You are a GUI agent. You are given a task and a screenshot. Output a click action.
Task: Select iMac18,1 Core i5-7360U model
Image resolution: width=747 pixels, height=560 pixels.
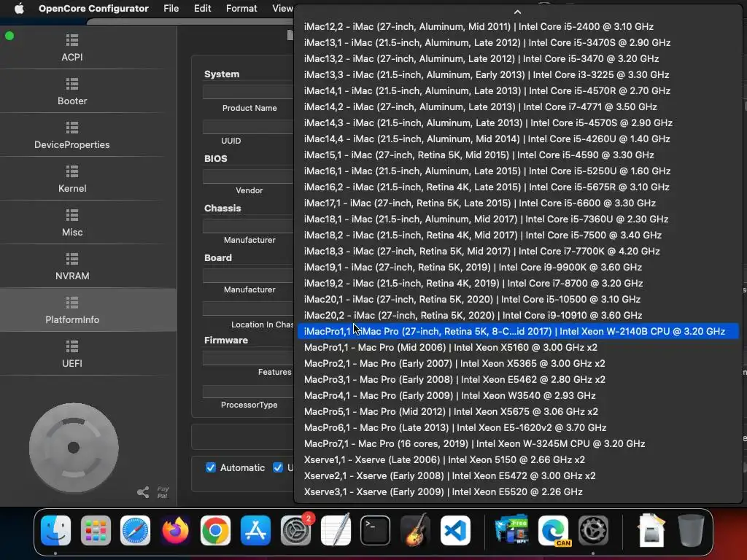click(518, 219)
